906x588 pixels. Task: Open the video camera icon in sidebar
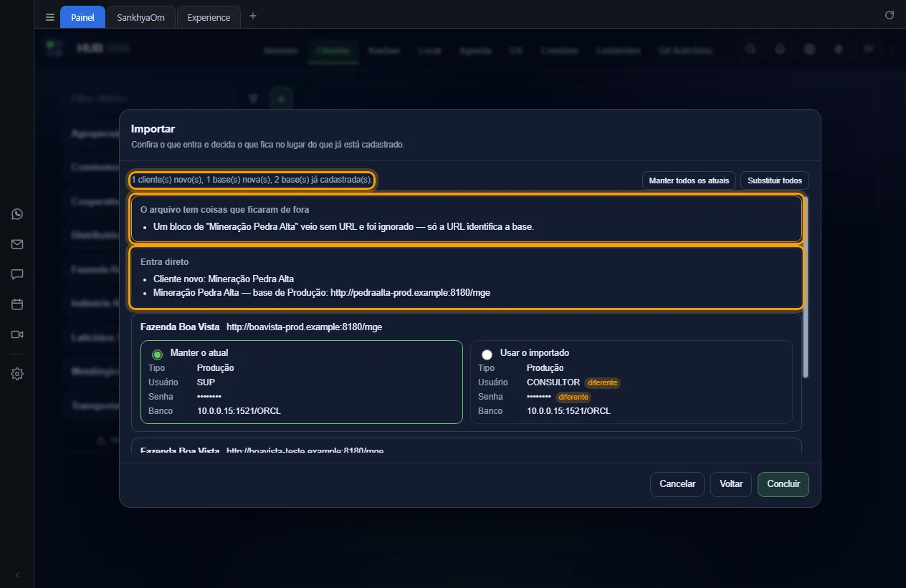[x=17, y=334]
